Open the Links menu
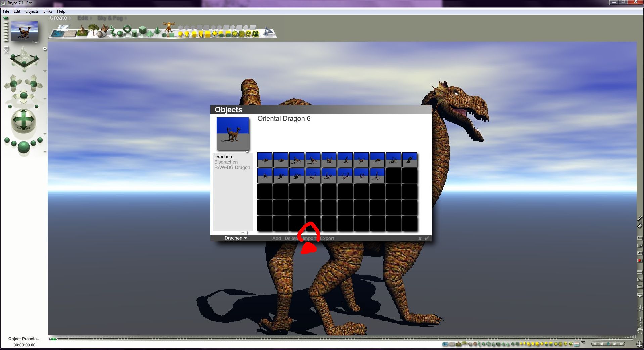Screen dimensions: 644x350 [x=48, y=11]
